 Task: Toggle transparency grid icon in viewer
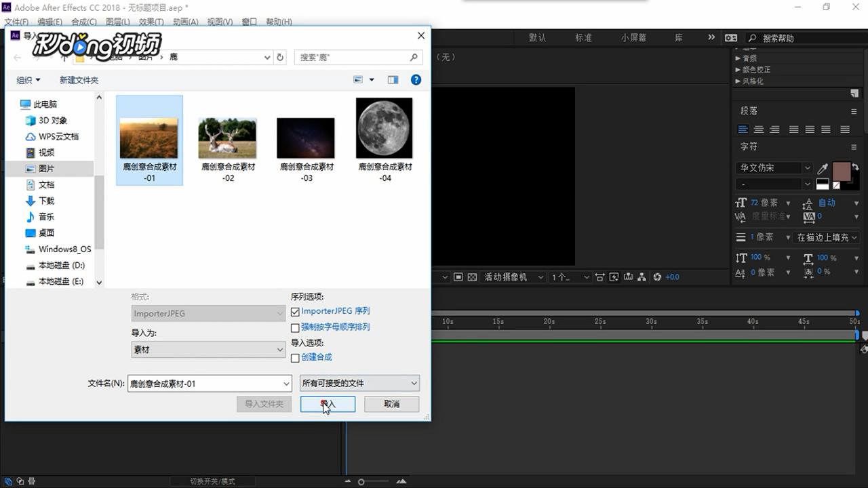(472, 277)
